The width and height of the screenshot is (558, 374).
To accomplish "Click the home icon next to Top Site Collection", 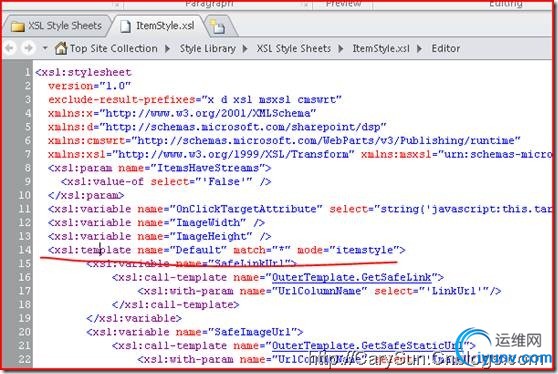I will [x=61, y=48].
